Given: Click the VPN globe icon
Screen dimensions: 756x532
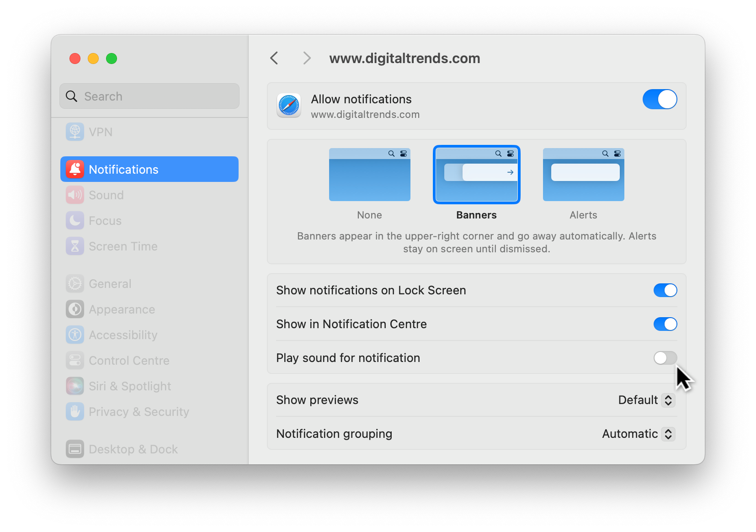Looking at the screenshot, I should (75, 132).
